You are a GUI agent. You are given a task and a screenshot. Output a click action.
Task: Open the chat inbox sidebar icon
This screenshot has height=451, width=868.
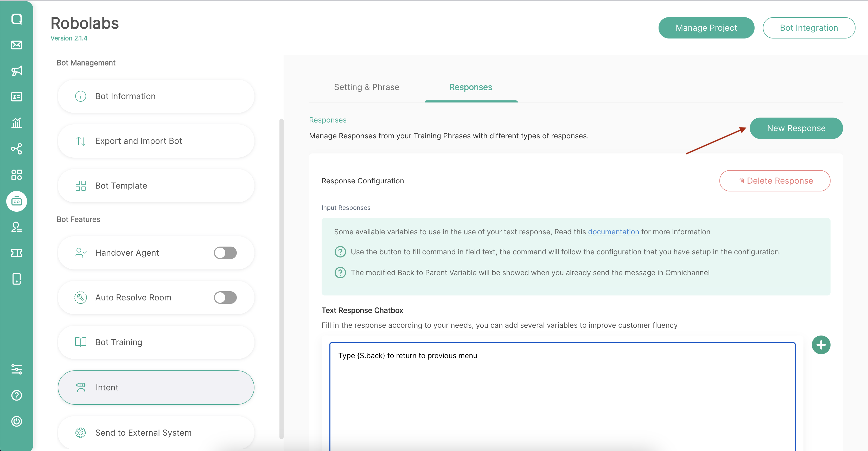tap(16, 19)
